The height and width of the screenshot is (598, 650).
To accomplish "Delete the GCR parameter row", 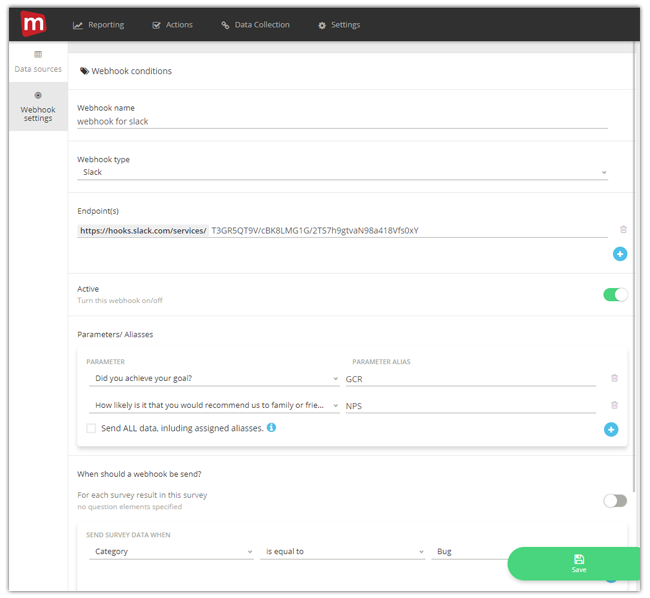I will [614, 378].
